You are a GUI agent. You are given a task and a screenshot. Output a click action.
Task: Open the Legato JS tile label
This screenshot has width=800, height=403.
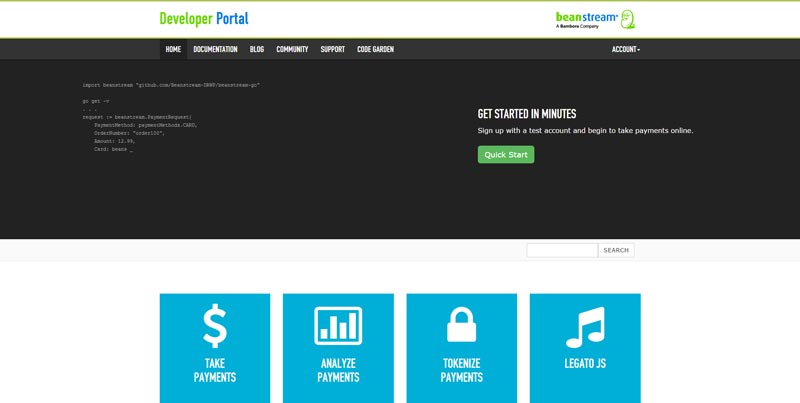tap(585, 364)
